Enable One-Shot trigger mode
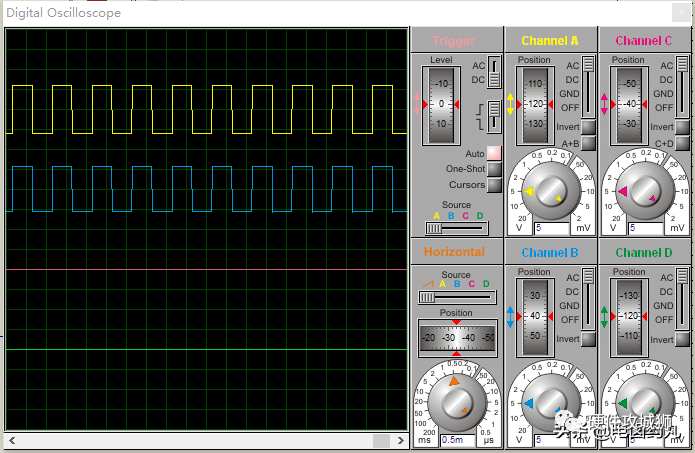Screen dimensions: 695x453 click(x=494, y=169)
